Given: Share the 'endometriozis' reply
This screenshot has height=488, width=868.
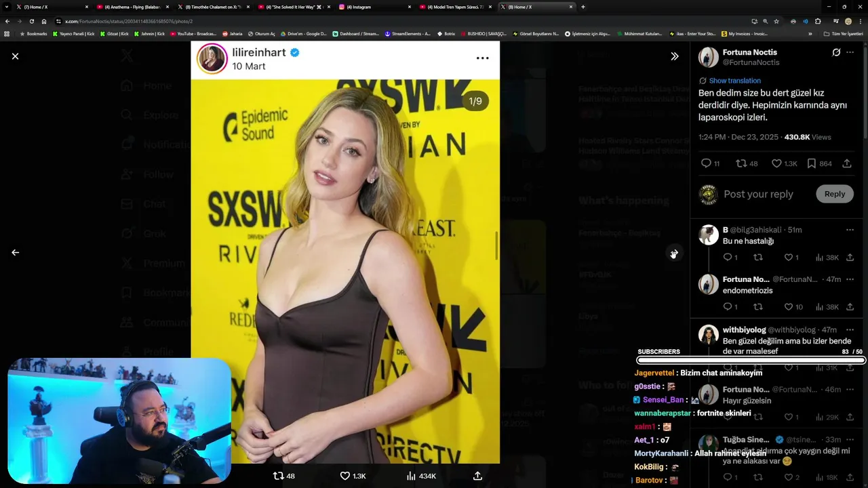Looking at the screenshot, I should pyautogui.click(x=850, y=307).
